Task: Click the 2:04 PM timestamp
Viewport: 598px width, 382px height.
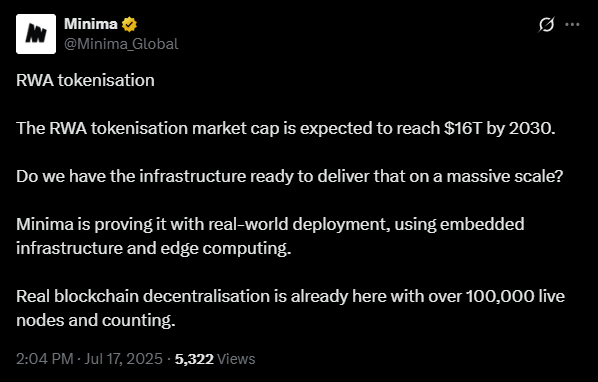Action: tap(45, 359)
